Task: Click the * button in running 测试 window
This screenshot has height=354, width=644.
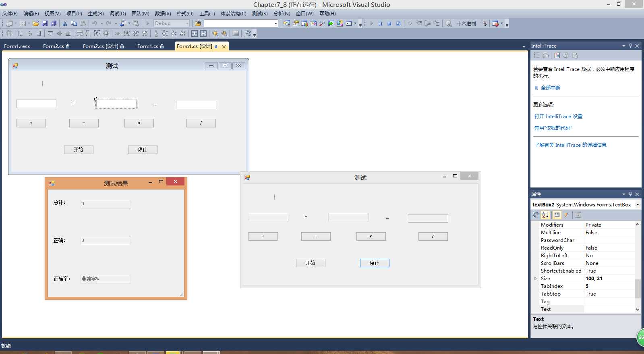Action: coord(371,236)
